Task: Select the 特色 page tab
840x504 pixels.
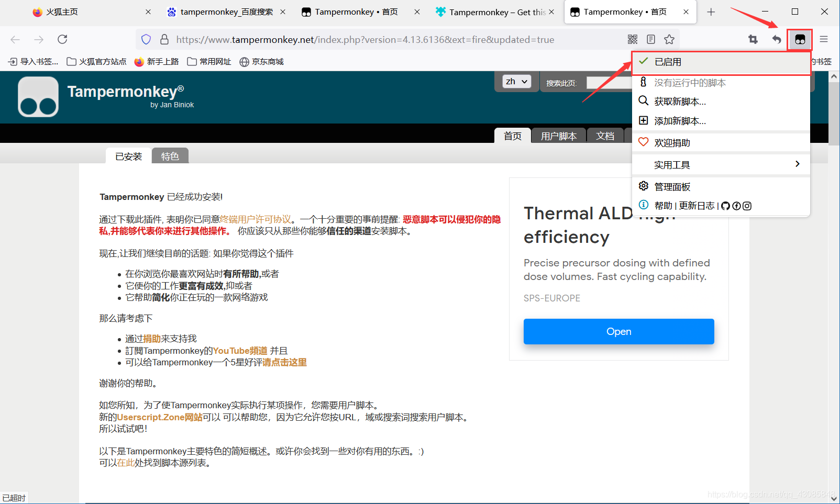Action: point(170,156)
